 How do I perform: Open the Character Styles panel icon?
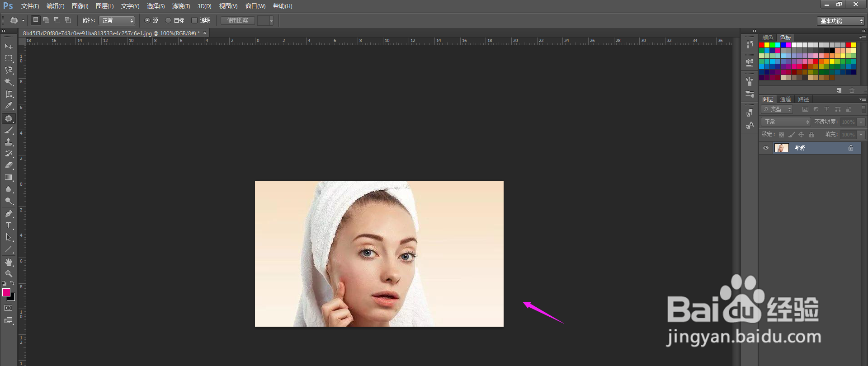(750, 125)
